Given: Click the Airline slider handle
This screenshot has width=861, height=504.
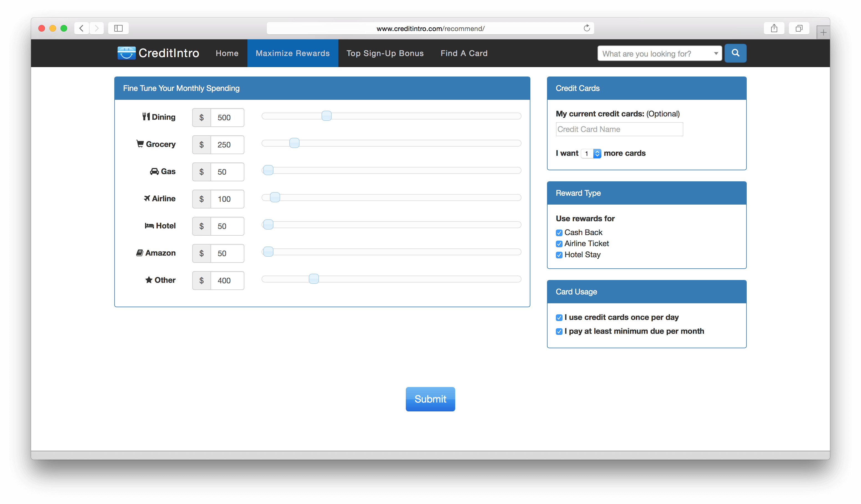Looking at the screenshot, I should [275, 197].
